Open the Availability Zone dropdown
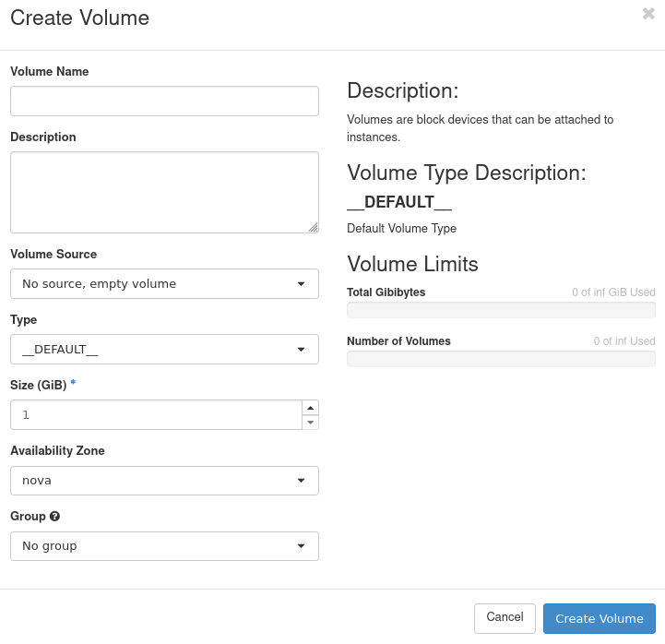The height and width of the screenshot is (644, 665). pyautogui.click(x=164, y=481)
